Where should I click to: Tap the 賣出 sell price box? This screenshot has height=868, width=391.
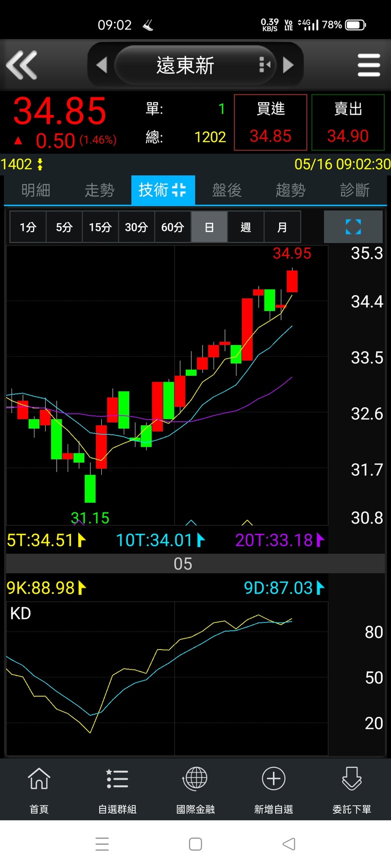click(348, 122)
